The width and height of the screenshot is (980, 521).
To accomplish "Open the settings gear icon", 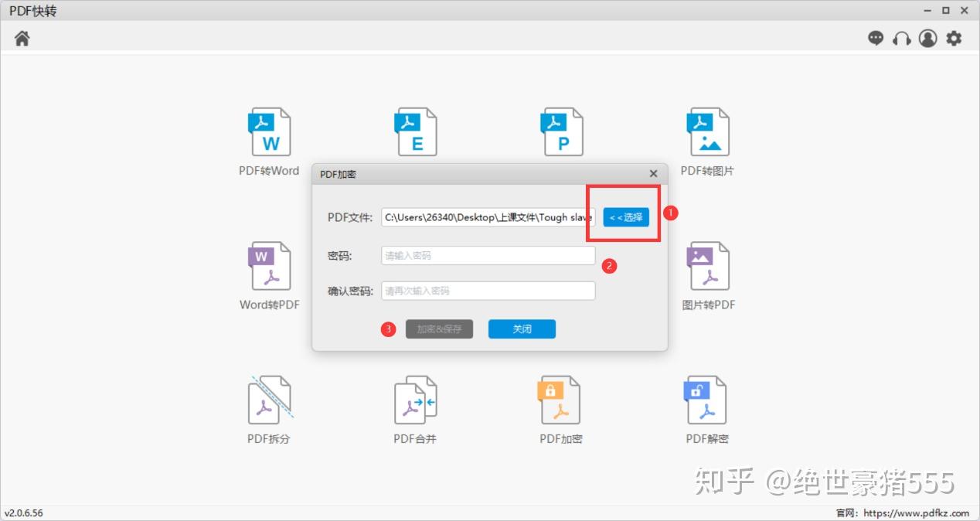I will [954, 38].
